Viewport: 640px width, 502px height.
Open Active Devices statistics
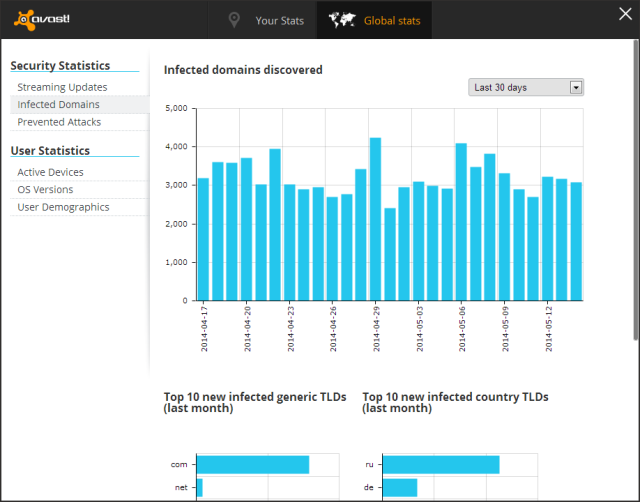pos(50,172)
